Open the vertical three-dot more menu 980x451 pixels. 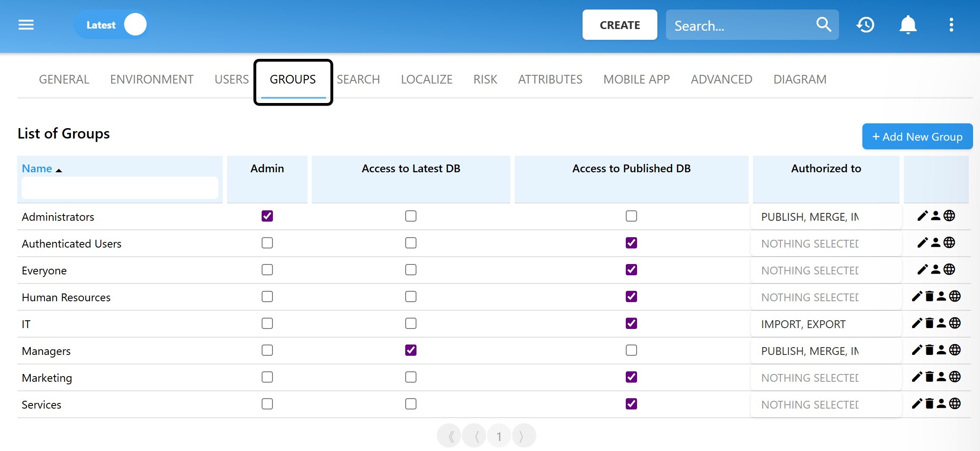point(951,25)
